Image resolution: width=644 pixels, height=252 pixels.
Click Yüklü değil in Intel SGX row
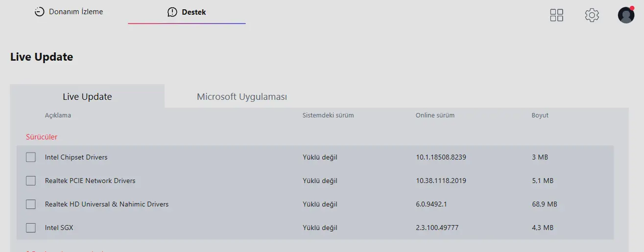coord(320,228)
